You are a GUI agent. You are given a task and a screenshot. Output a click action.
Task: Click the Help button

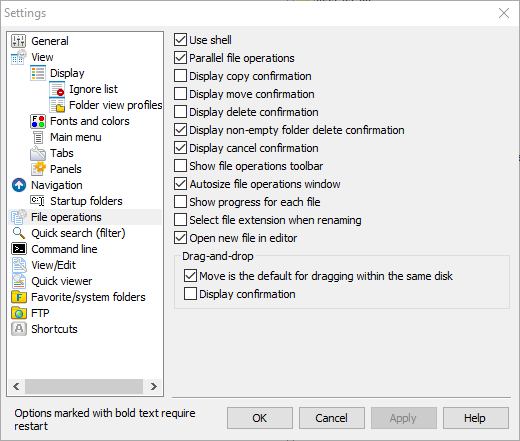click(476, 418)
